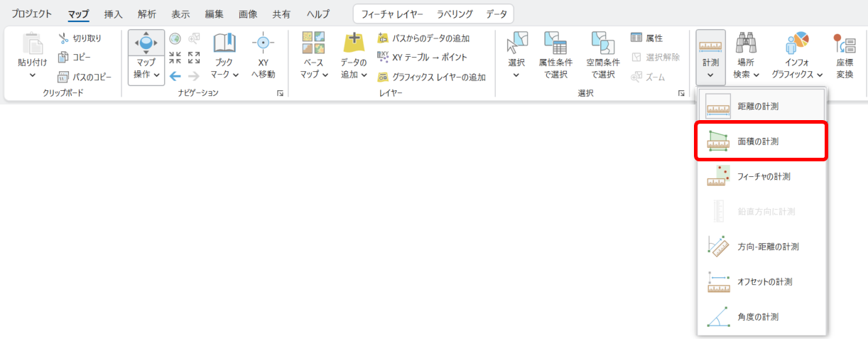The image size is (868, 339).
Task: Click the パスのコピー (Copy Path) icon
Action: click(63, 76)
